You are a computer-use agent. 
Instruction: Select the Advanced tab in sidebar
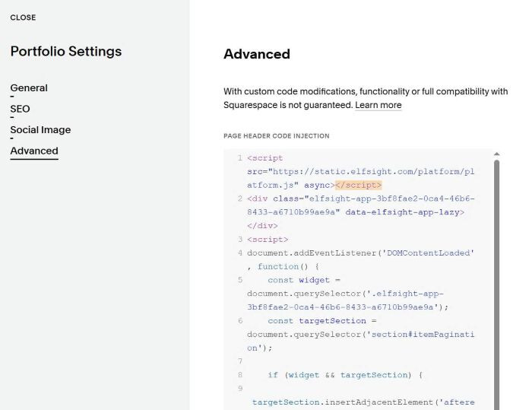coord(34,151)
